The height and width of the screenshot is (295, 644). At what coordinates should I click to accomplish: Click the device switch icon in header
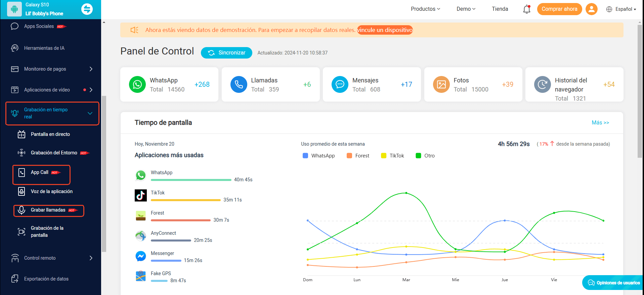point(87,9)
